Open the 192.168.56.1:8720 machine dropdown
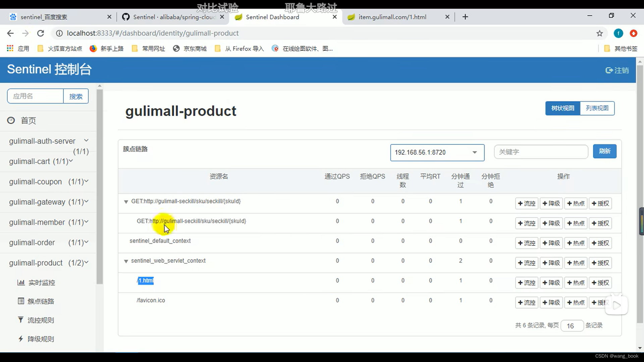 pos(437,153)
